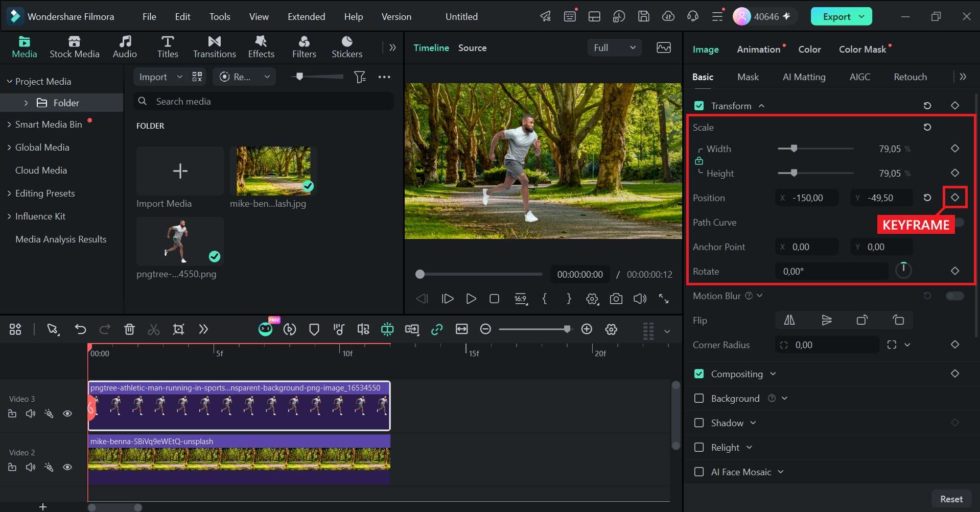Open the Stock Media tab
The image size is (980, 512).
(x=74, y=46)
